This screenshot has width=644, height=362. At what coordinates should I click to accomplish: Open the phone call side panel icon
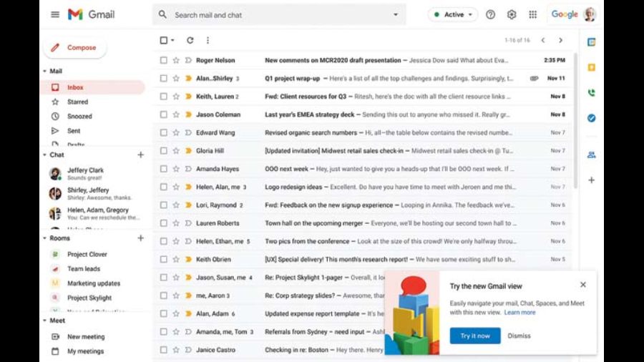(x=592, y=93)
